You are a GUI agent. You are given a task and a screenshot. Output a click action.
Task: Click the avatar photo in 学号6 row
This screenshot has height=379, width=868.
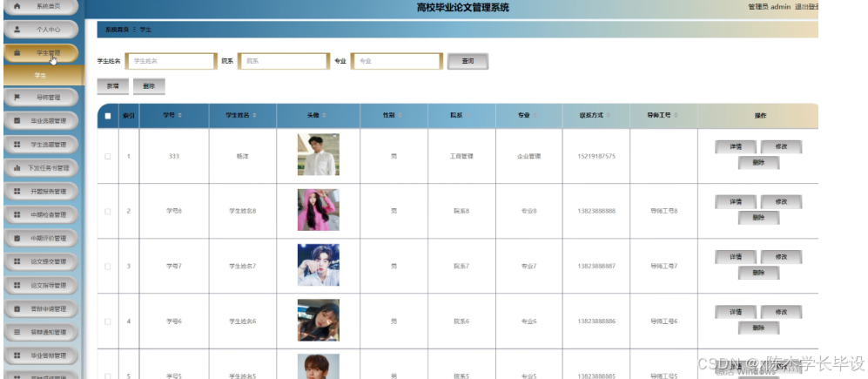point(319,321)
